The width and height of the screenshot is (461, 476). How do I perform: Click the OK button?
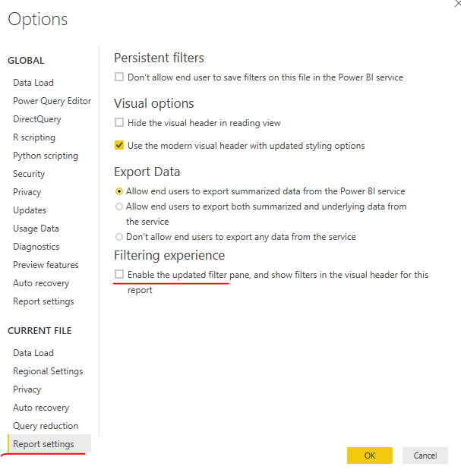[370, 456]
